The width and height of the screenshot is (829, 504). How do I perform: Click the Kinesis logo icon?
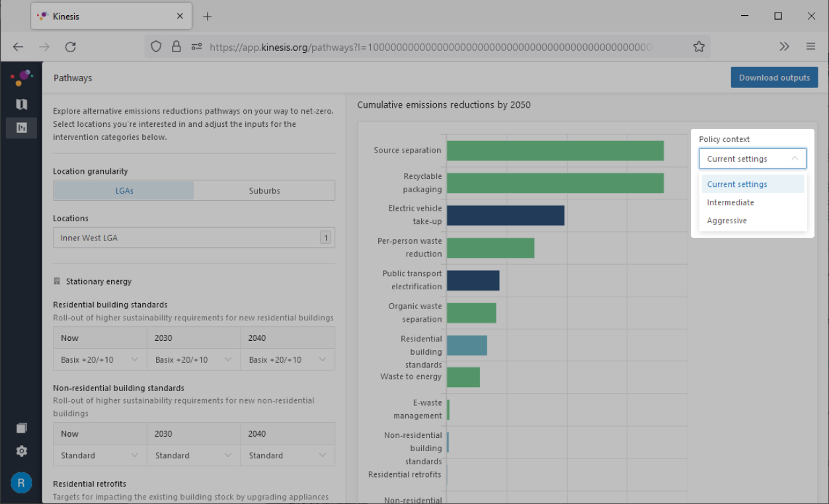[x=21, y=78]
